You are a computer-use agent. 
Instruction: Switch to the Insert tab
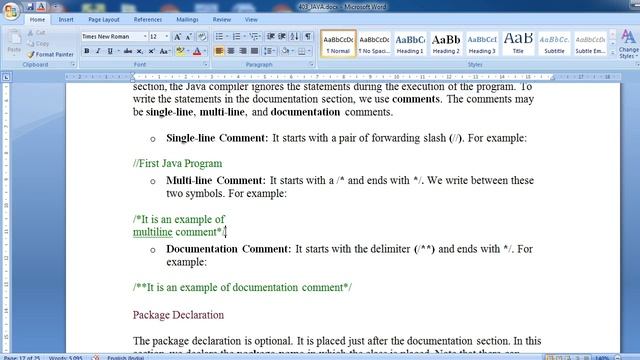click(66, 20)
